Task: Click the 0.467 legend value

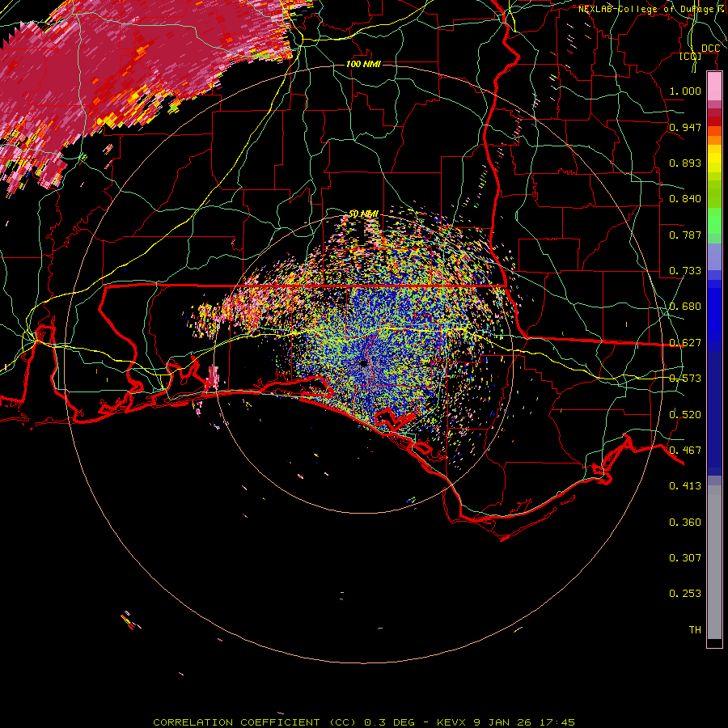Action: tap(685, 451)
